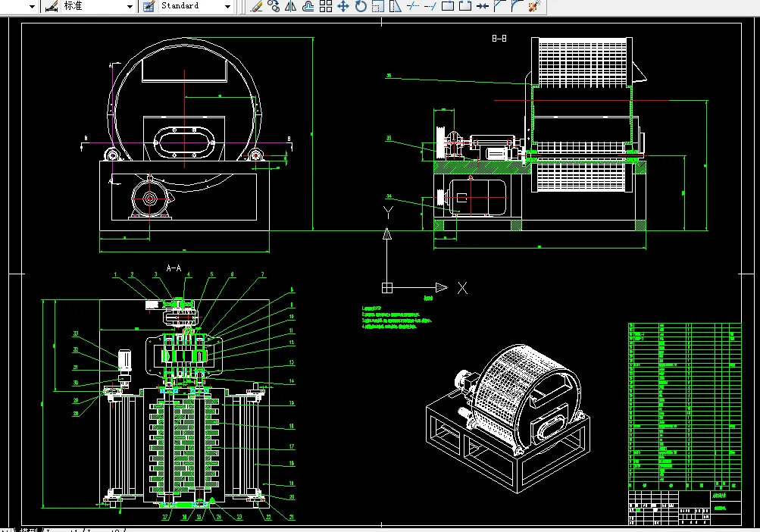
Task: Select the Explode tool
Action: [x=534, y=6]
